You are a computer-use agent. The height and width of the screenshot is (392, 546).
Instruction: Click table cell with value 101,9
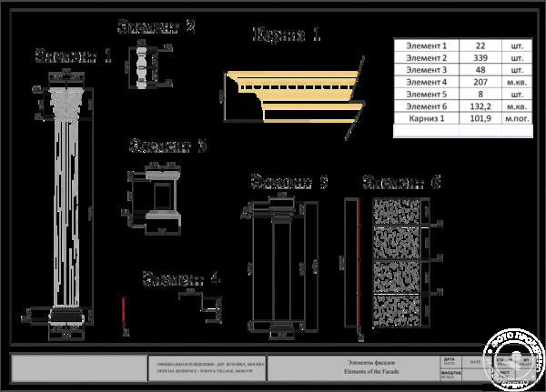click(480, 117)
